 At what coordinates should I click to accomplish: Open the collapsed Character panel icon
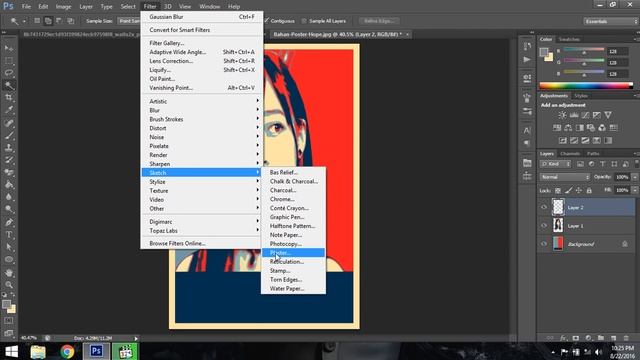[x=527, y=131]
